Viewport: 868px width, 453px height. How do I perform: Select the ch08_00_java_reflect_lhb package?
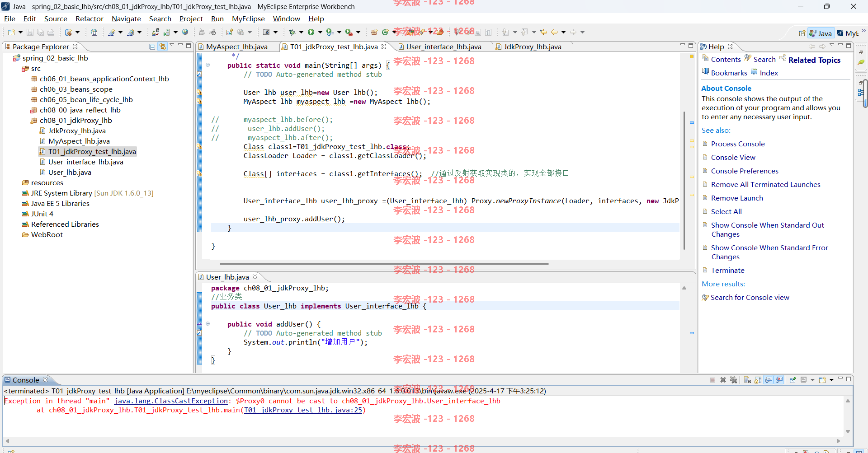tap(80, 110)
